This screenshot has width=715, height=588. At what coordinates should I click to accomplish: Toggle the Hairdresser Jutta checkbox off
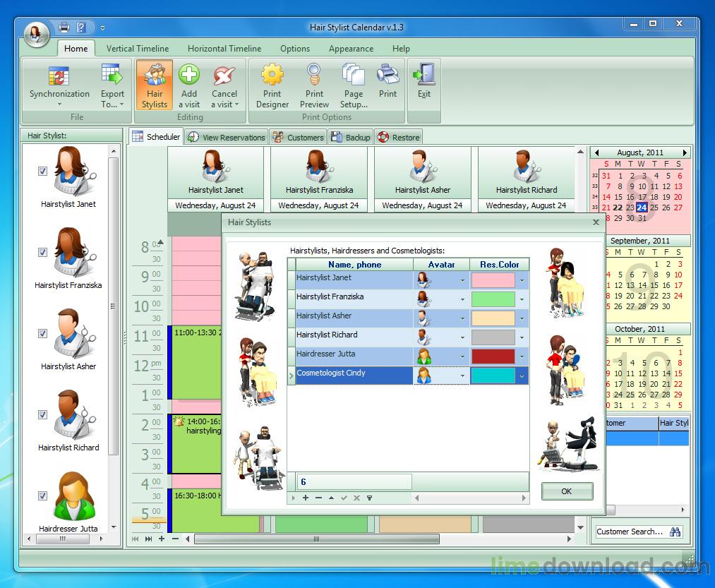pos(42,496)
